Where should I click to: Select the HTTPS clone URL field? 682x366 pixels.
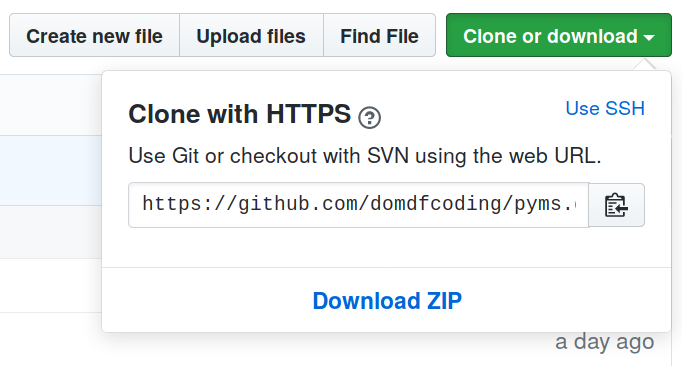[x=358, y=205]
